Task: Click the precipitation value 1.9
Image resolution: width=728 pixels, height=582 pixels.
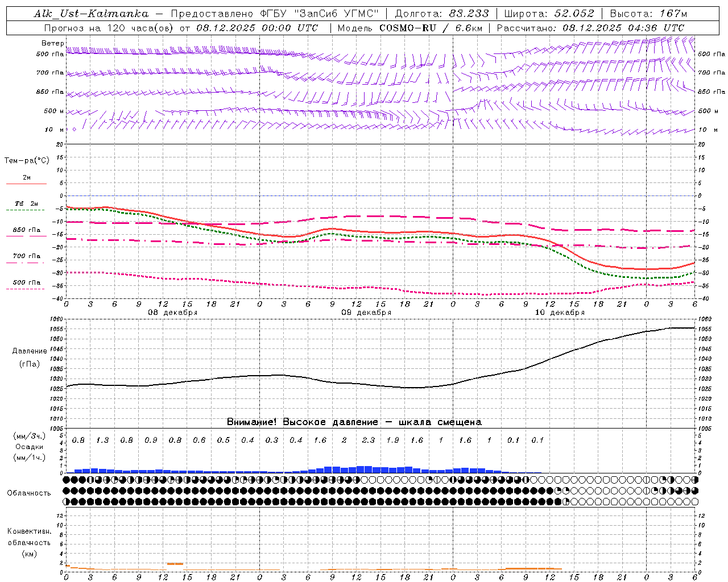Action: point(392,440)
